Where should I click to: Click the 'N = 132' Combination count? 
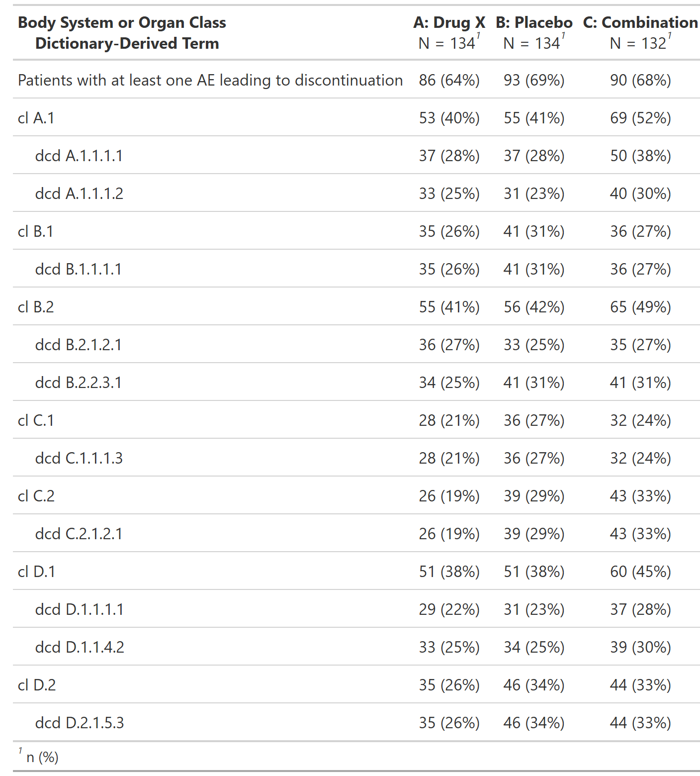pos(638,44)
